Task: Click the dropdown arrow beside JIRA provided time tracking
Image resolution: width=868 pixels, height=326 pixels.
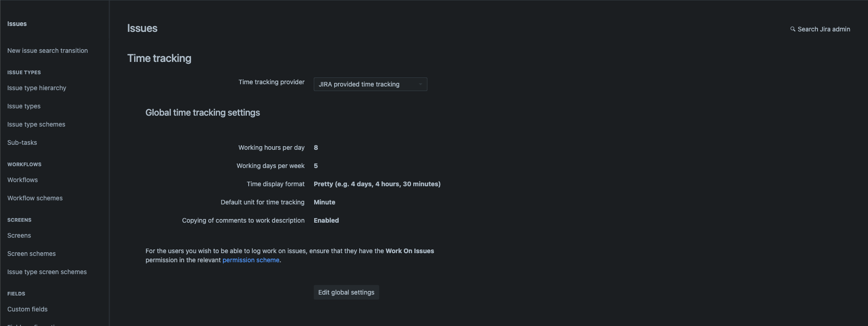Action: click(420, 84)
